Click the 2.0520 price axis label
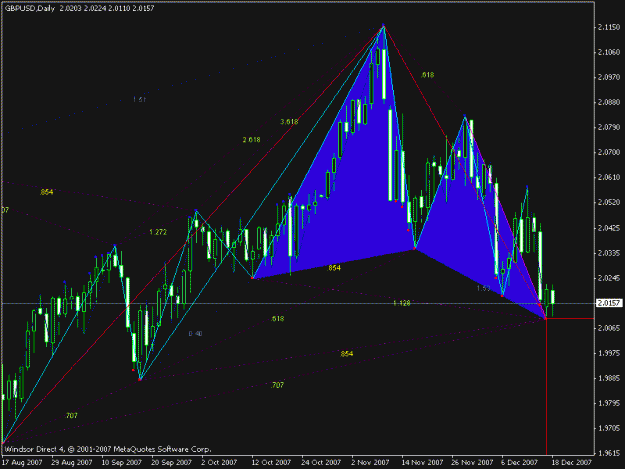625x469 pixels. pyautogui.click(x=609, y=202)
